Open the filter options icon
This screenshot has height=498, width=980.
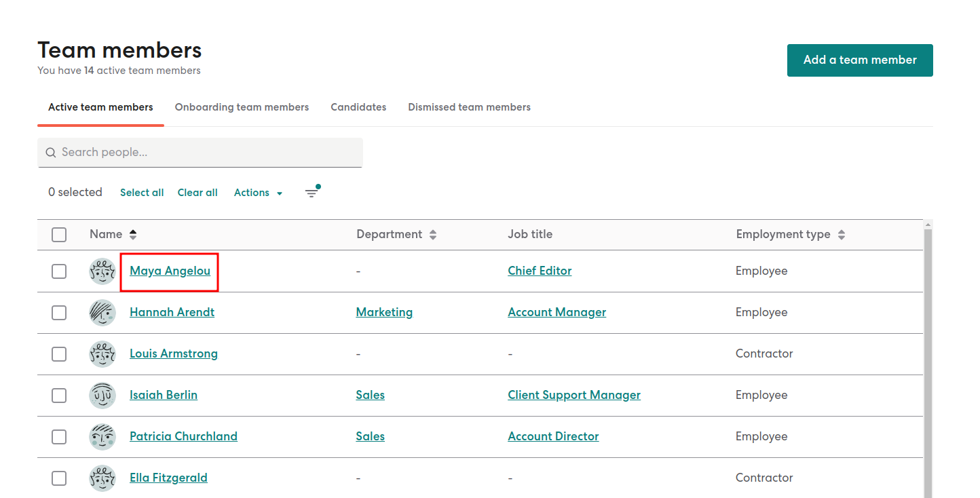coord(312,193)
